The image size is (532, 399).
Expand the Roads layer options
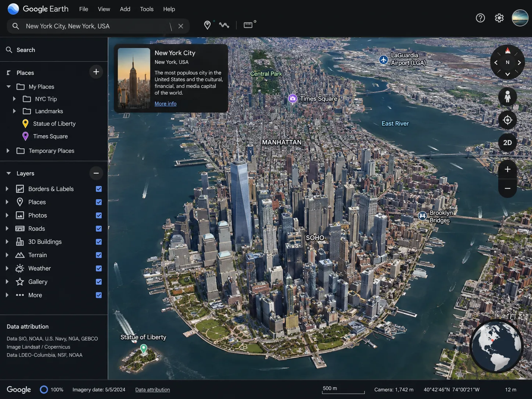tap(7, 229)
